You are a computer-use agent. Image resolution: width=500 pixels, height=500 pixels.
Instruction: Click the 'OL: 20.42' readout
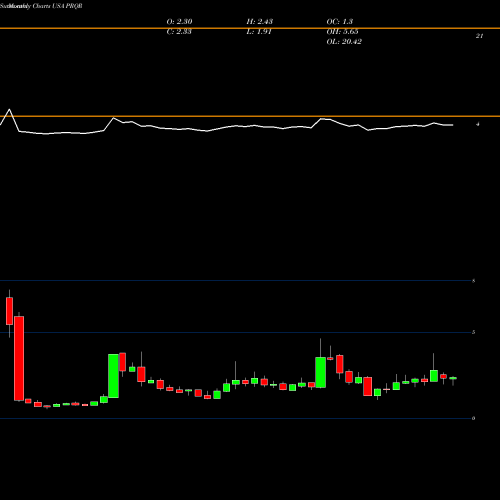click(x=344, y=42)
